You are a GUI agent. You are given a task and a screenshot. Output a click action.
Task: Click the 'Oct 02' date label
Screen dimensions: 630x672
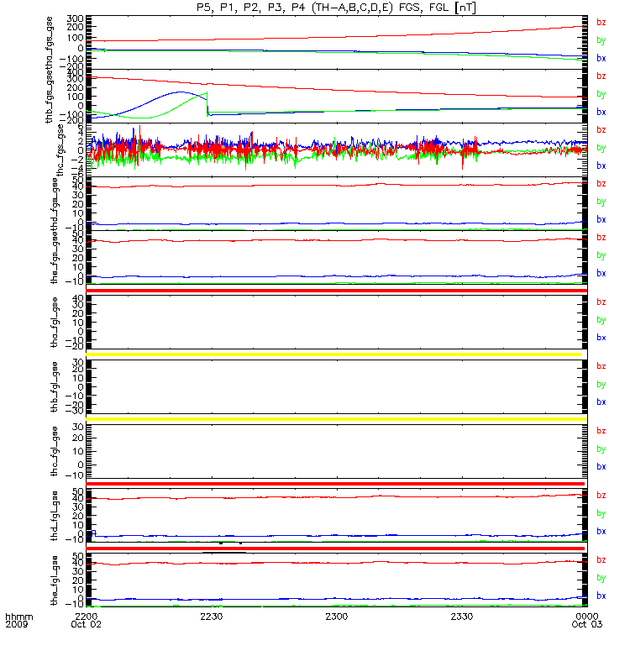click(x=87, y=624)
